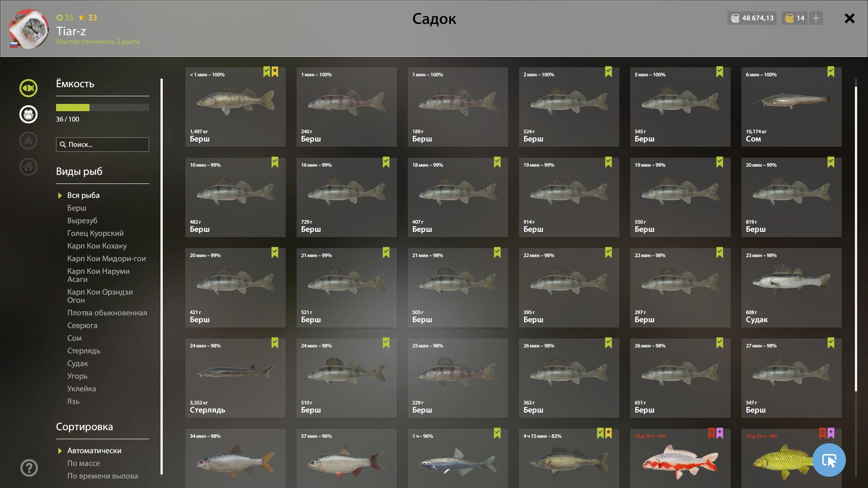The height and width of the screenshot is (488, 868).
Task: Open the tent camp sidebar icon
Action: click(x=28, y=141)
